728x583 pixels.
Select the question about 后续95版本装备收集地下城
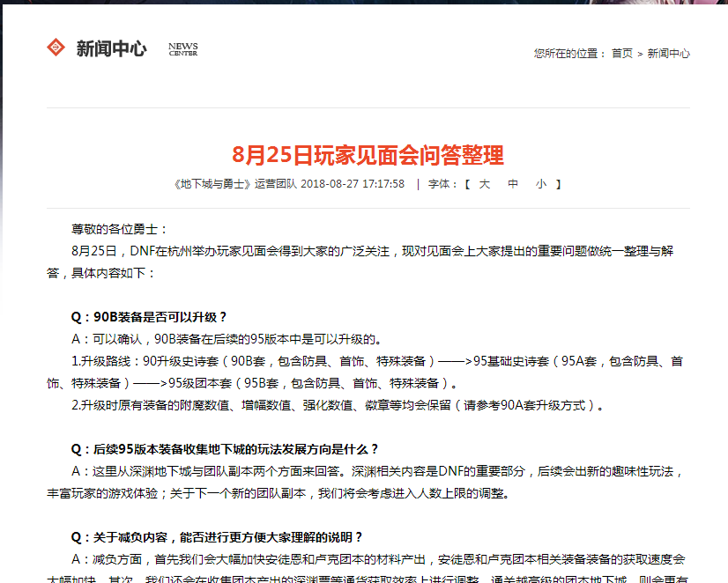tap(225, 449)
